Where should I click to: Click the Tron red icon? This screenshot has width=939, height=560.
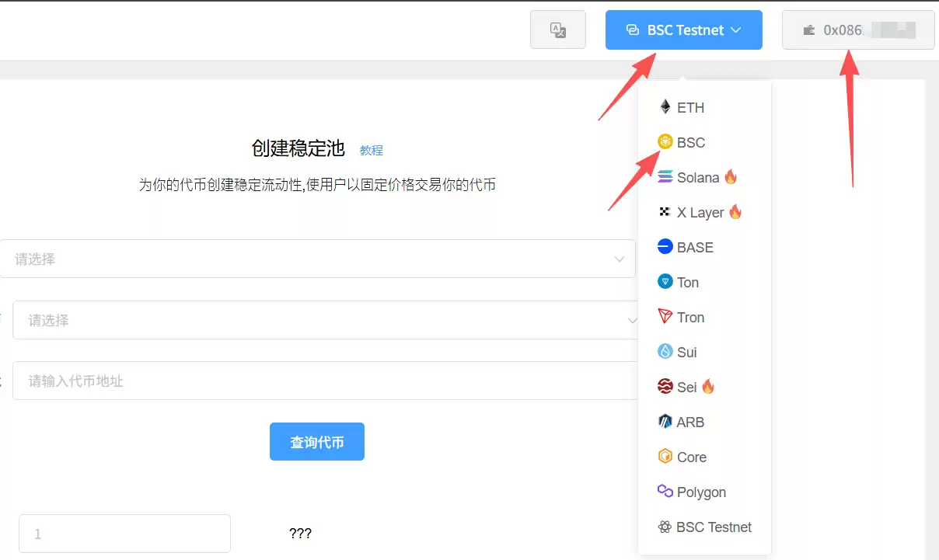pyautogui.click(x=665, y=316)
